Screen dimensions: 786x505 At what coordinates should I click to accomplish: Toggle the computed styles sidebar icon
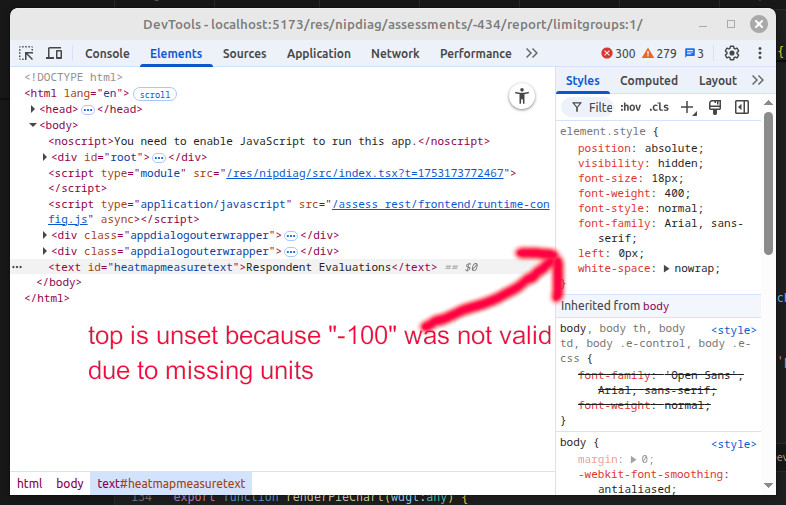click(742, 107)
